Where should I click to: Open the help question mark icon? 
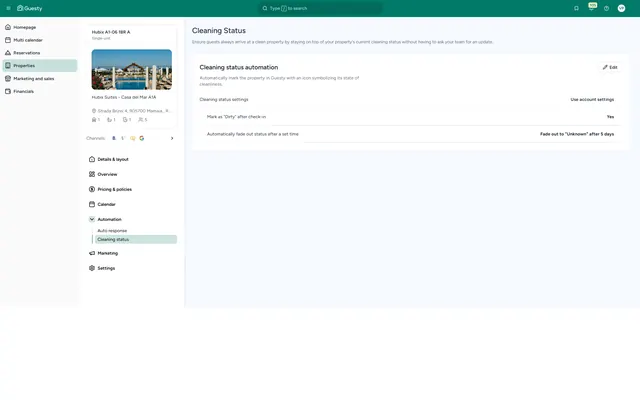(x=607, y=8)
